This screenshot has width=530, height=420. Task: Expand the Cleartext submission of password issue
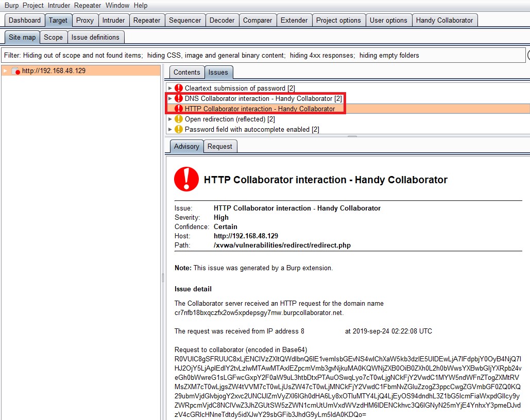tap(170, 88)
